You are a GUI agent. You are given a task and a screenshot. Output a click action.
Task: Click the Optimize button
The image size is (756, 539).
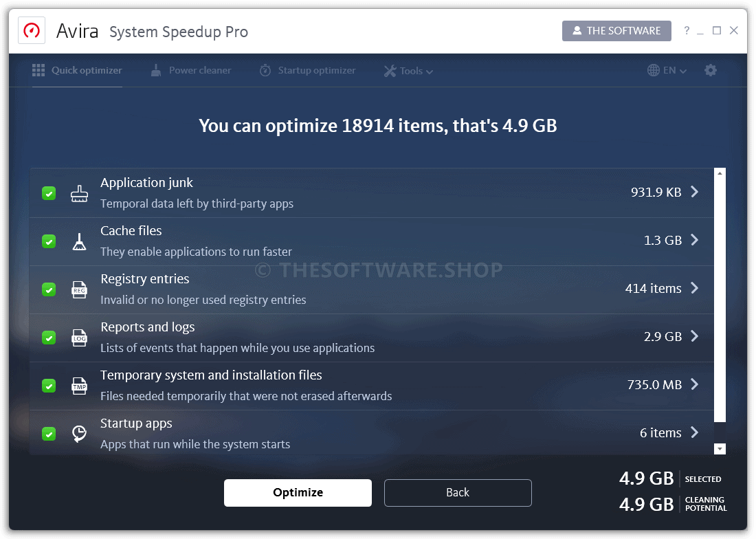[298, 493]
